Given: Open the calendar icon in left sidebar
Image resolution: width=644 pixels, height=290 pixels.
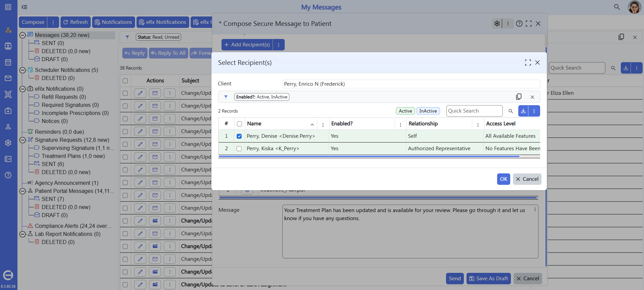Looking at the screenshot, I should tap(8, 62).
